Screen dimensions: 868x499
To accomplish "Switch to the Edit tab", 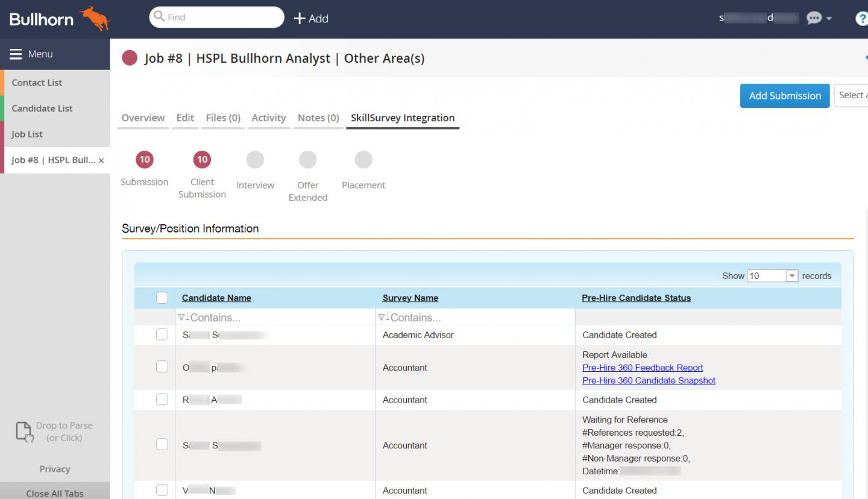I will (x=185, y=118).
